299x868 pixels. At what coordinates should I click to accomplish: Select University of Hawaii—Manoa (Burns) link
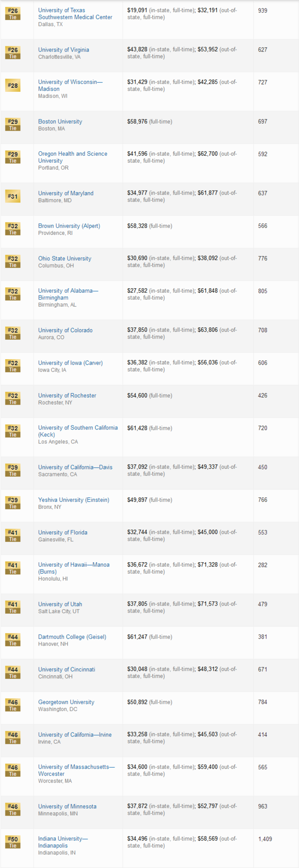(74, 568)
